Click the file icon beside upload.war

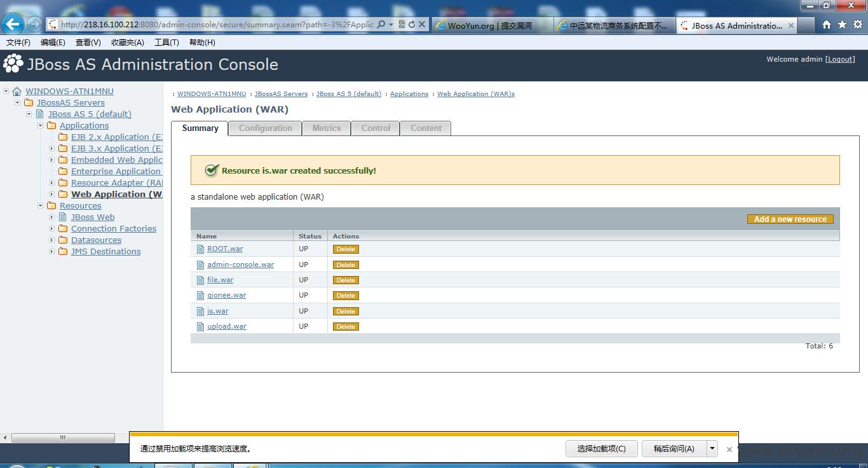tap(201, 327)
